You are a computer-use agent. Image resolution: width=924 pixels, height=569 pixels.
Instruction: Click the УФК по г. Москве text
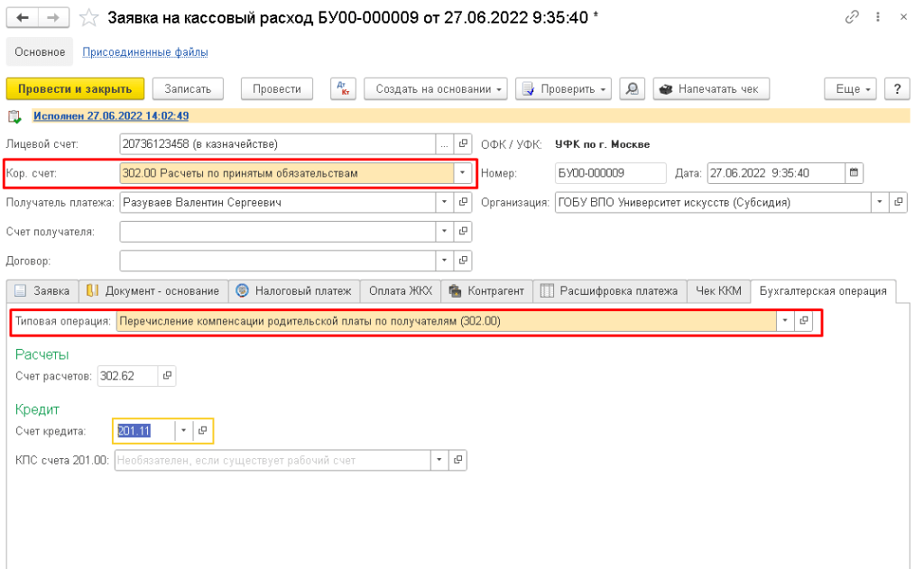click(602, 144)
